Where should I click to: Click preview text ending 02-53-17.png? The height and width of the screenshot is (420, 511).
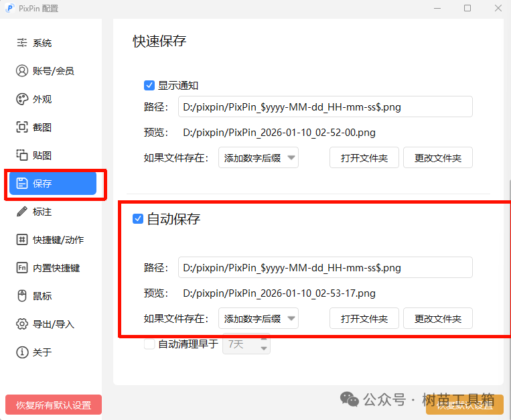click(x=279, y=293)
